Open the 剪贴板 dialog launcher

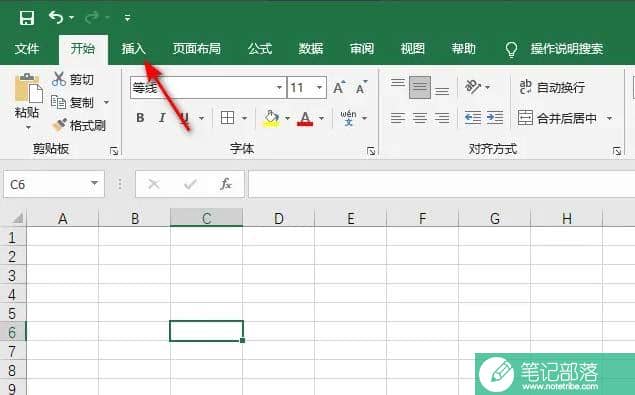coord(114,151)
